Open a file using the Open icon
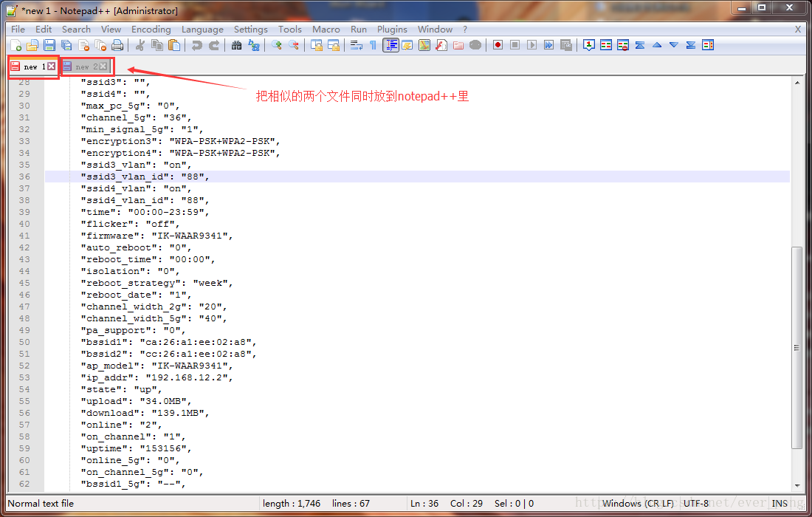The width and height of the screenshot is (812, 517). tap(32, 45)
